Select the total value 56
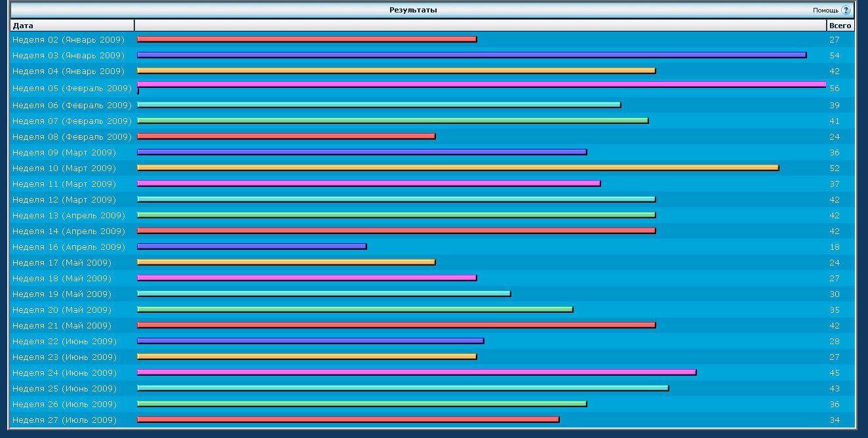Image resolution: width=868 pixels, height=438 pixels. (x=835, y=89)
